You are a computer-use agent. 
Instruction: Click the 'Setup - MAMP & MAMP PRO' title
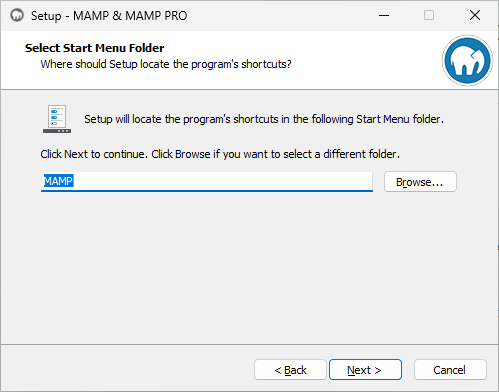tap(109, 16)
